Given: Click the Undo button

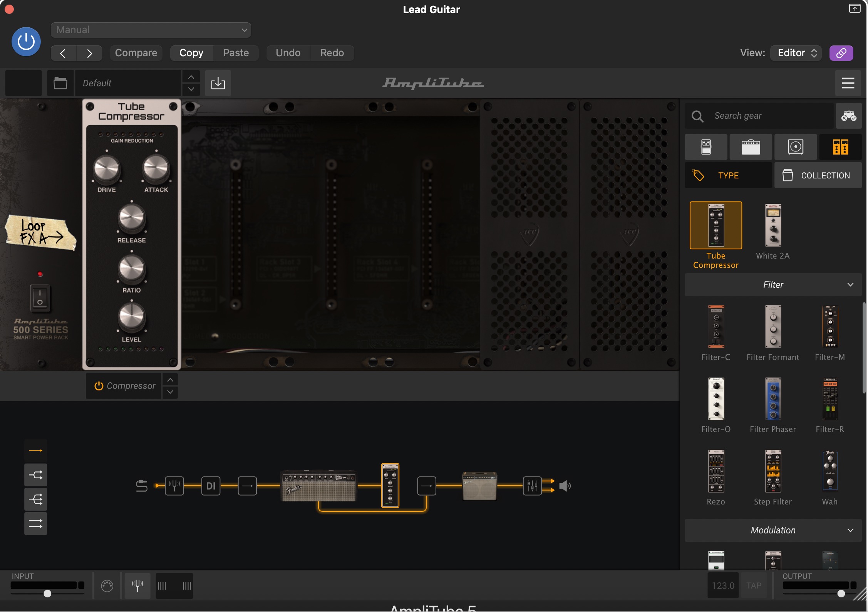Looking at the screenshot, I should pos(288,53).
